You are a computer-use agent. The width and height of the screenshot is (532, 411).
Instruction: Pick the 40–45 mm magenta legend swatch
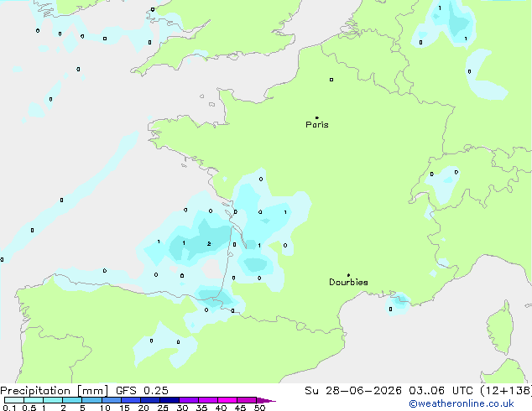pyautogui.click(x=227, y=400)
